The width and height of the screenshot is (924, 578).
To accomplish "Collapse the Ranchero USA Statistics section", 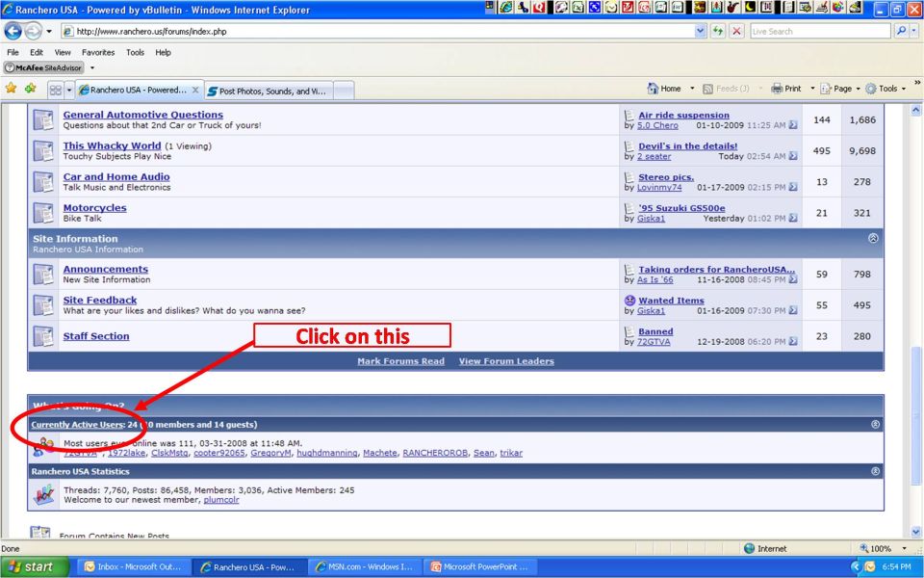I will (x=875, y=471).
